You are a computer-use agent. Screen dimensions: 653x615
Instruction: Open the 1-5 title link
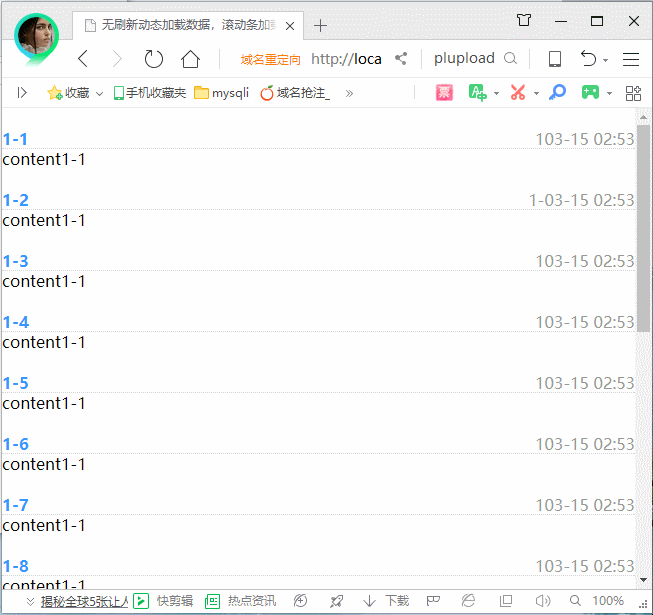coord(15,383)
